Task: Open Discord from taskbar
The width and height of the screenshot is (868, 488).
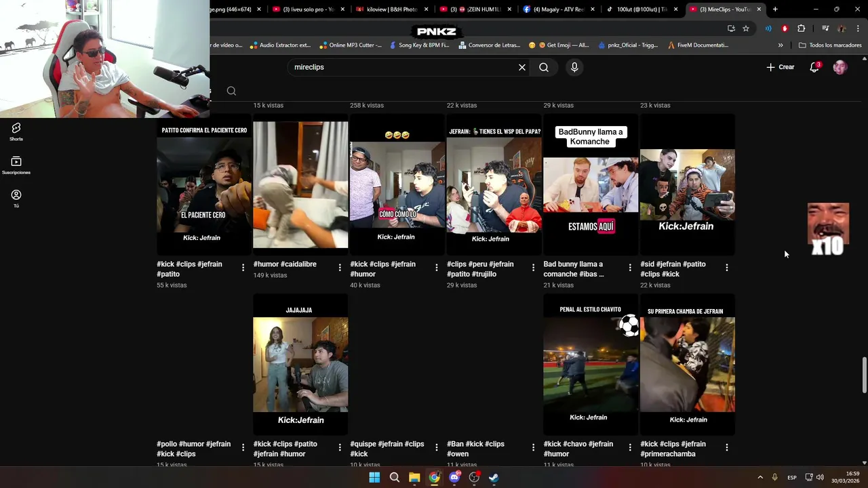Action: (x=454, y=477)
